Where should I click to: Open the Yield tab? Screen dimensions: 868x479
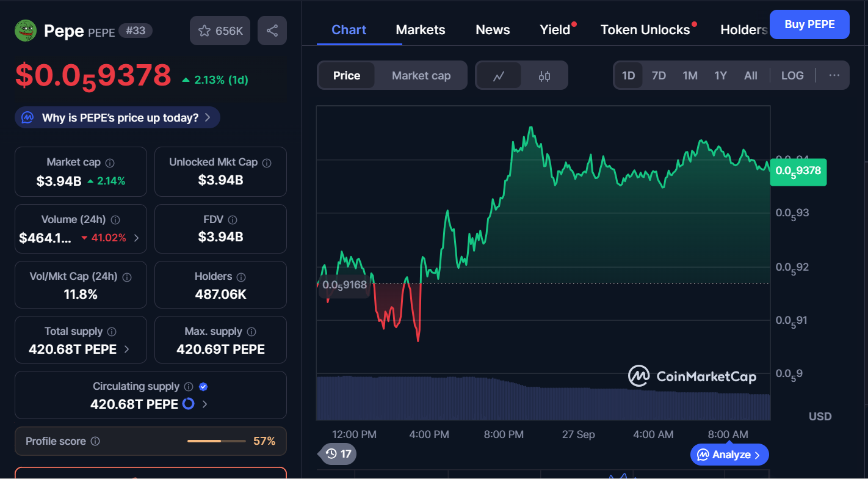click(555, 30)
